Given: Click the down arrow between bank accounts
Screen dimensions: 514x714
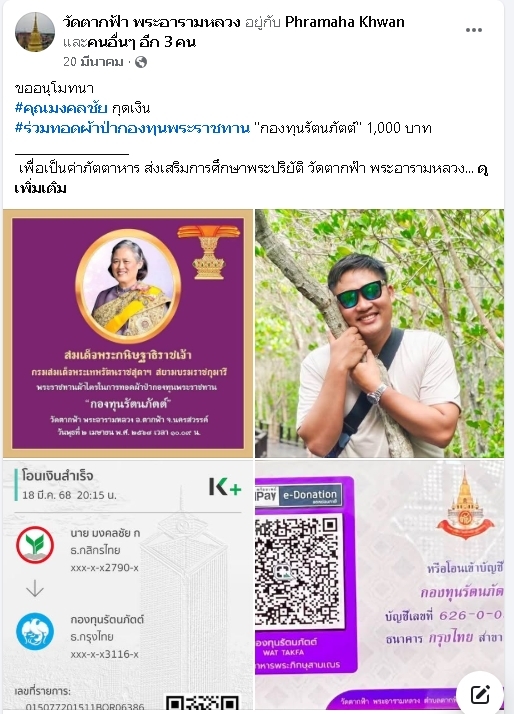Looking at the screenshot, I should point(35,588).
